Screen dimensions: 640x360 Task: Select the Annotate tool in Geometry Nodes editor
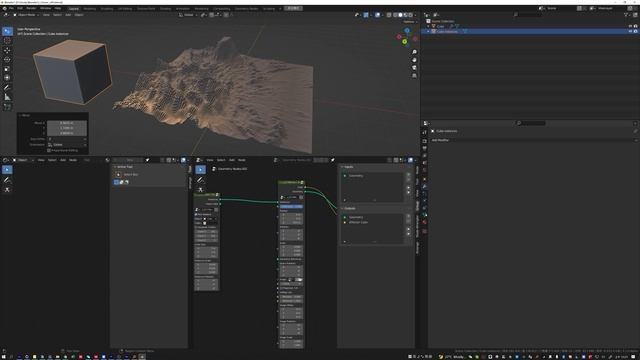tap(200, 180)
